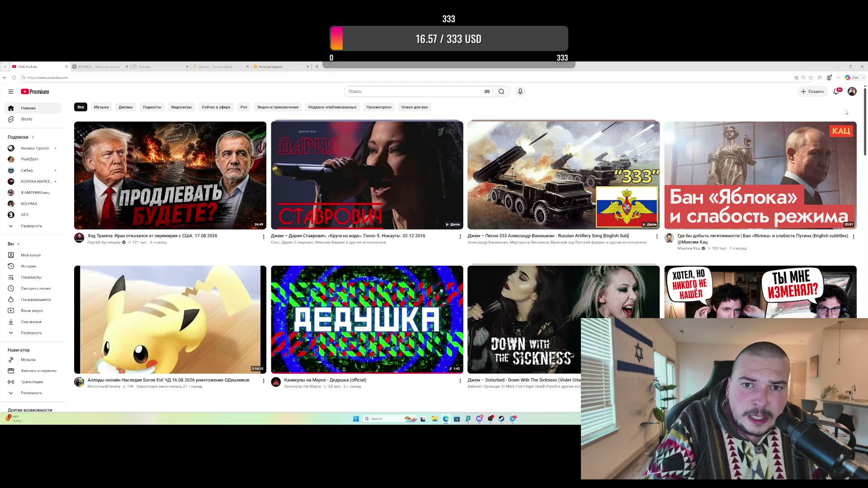Open the on-screen keyboard in search box
The width and height of the screenshot is (868, 488).
pos(487,92)
